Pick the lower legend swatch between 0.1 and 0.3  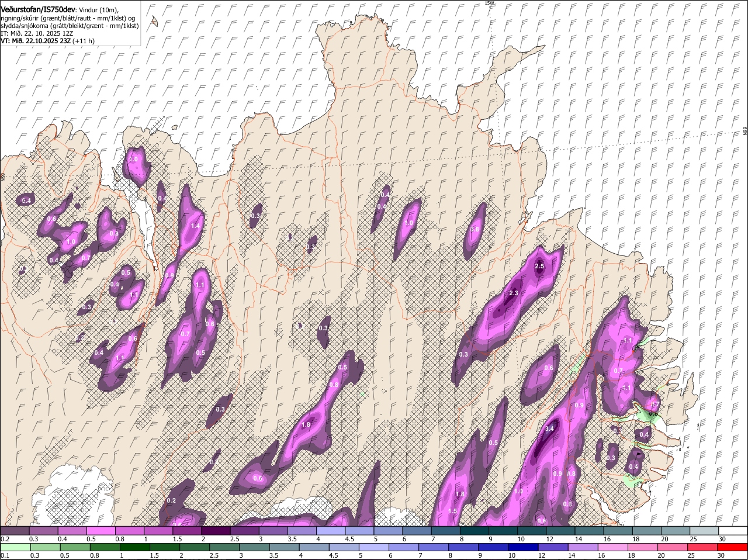tap(15, 547)
